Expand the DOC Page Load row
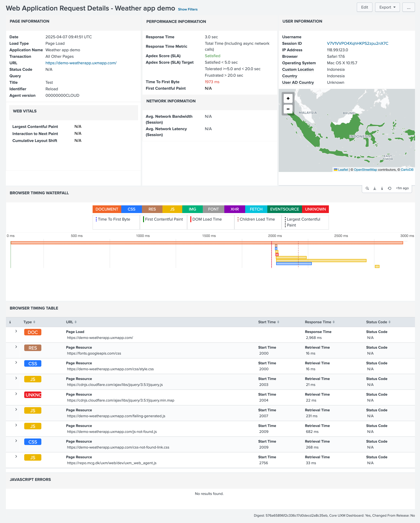 pyautogui.click(x=16, y=331)
